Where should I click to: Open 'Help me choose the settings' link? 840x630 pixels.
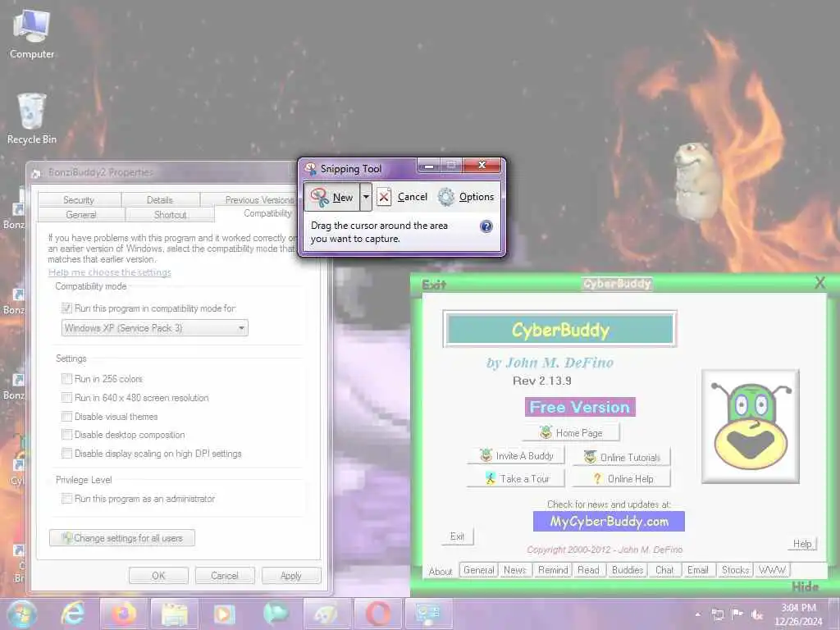[x=110, y=272]
